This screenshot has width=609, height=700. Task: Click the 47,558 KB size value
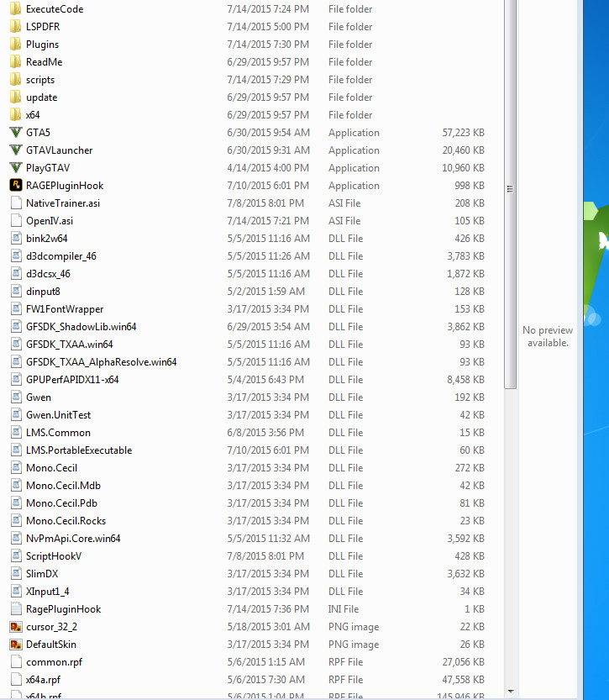click(x=463, y=680)
